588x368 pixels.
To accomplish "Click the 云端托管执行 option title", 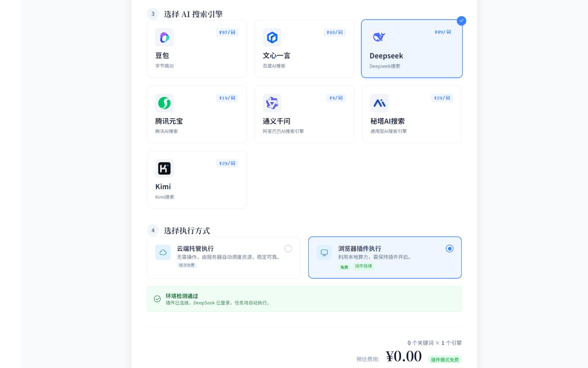I will (x=195, y=248).
